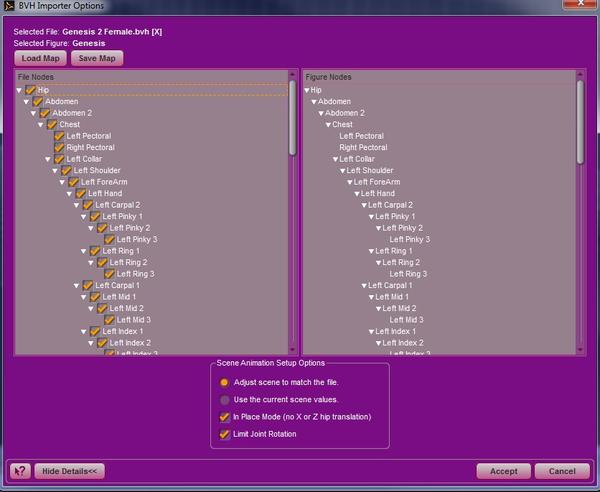Select Left Index 1 label in File Nodes

point(123,331)
